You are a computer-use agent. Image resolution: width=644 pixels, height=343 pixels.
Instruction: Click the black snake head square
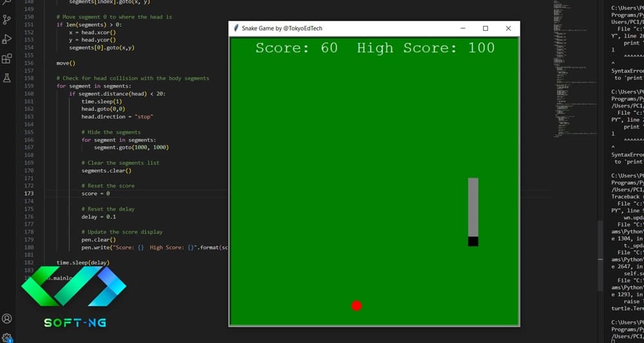473,241
